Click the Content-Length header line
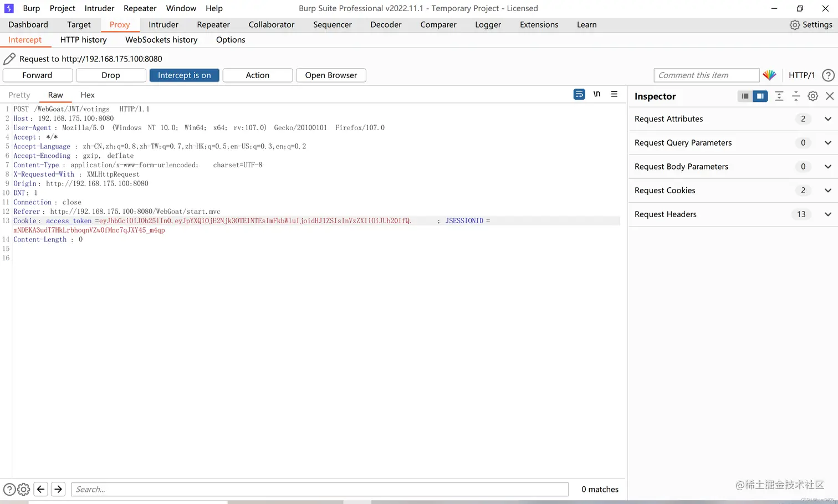Screen dimensions: 838x504 click(x=48, y=240)
